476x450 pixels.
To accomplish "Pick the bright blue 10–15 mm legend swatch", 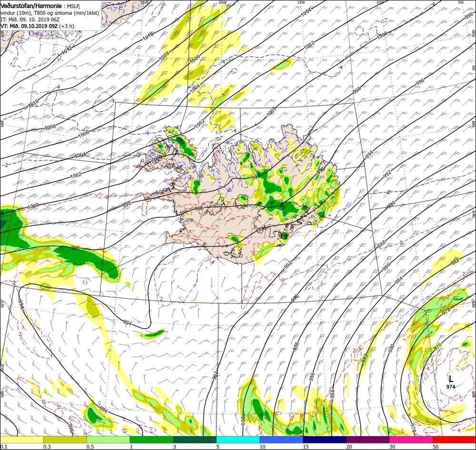I will pyautogui.click(x=281, y=440).
